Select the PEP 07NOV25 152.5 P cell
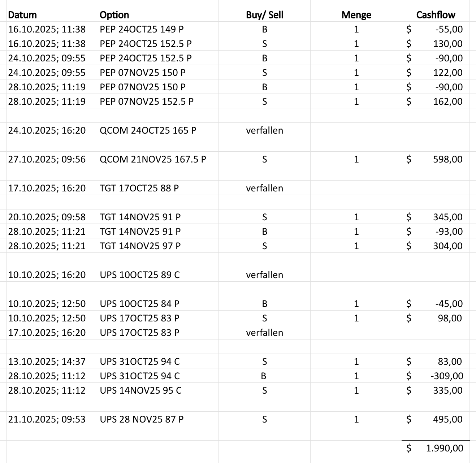The image size is (476, 463). [147, 101]
